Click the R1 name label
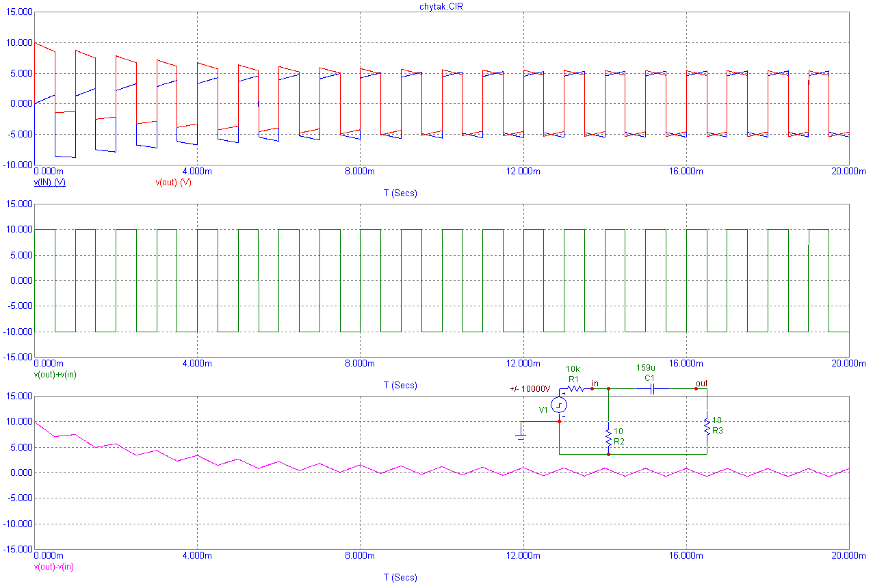The height and width of the screenshot is (588, 873). (573, 378)
